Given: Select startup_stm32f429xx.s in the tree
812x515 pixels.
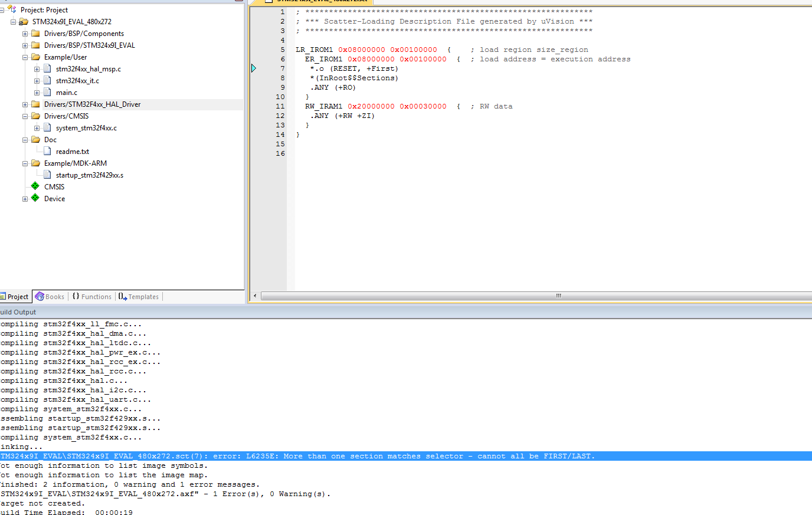Looking at the screenshot, I should pos(90,175).
